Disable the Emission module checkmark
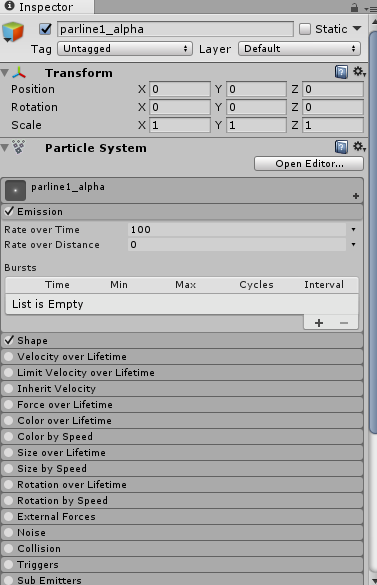377x585 pixels. (9, 211)
